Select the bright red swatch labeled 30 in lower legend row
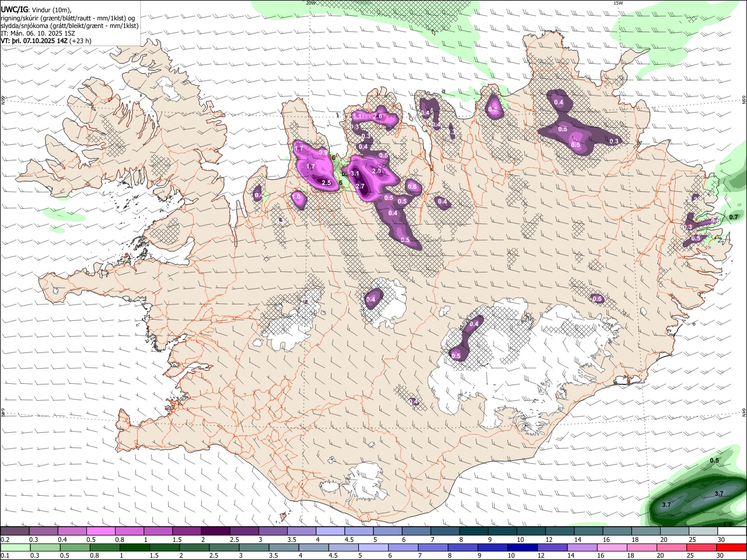Screen dimensions: 747x560 [x=732, y=548]
